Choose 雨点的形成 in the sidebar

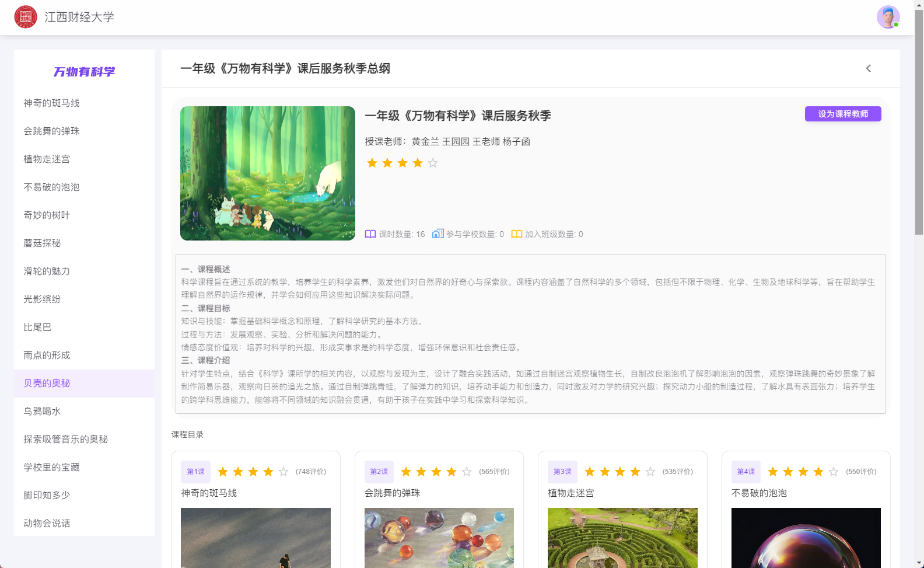[x=84, y=356]
